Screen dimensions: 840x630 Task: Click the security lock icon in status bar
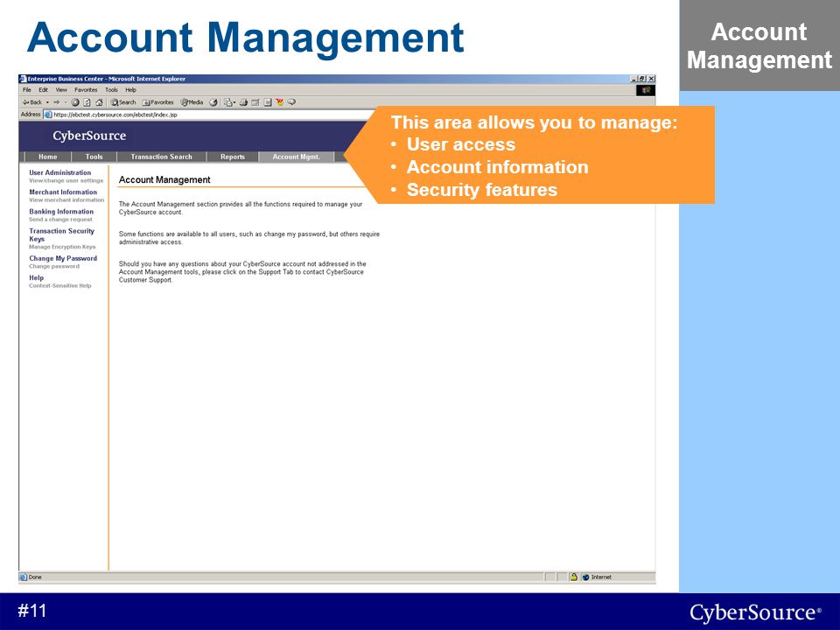point(574,577)
